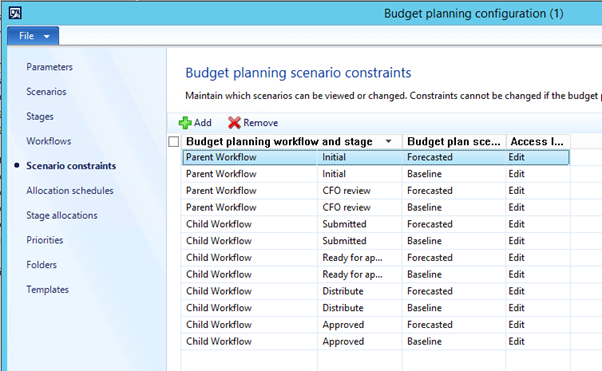The image size is (602, 371).
Task: Select the Child Workflow Approved Baseline row
Action: (x=376, y=341)
